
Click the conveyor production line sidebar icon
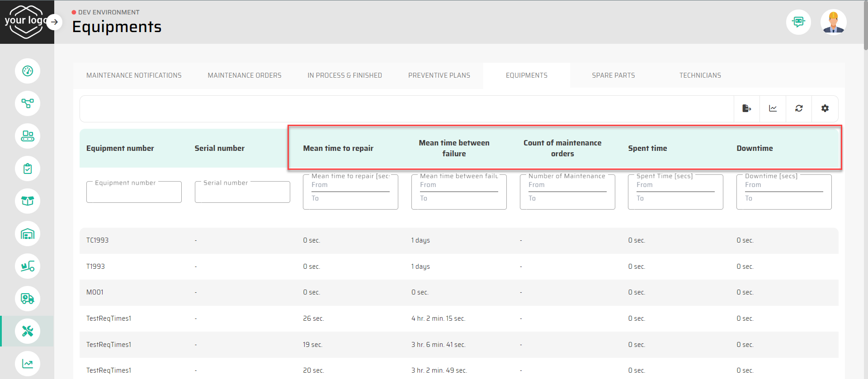pos(28,136)
